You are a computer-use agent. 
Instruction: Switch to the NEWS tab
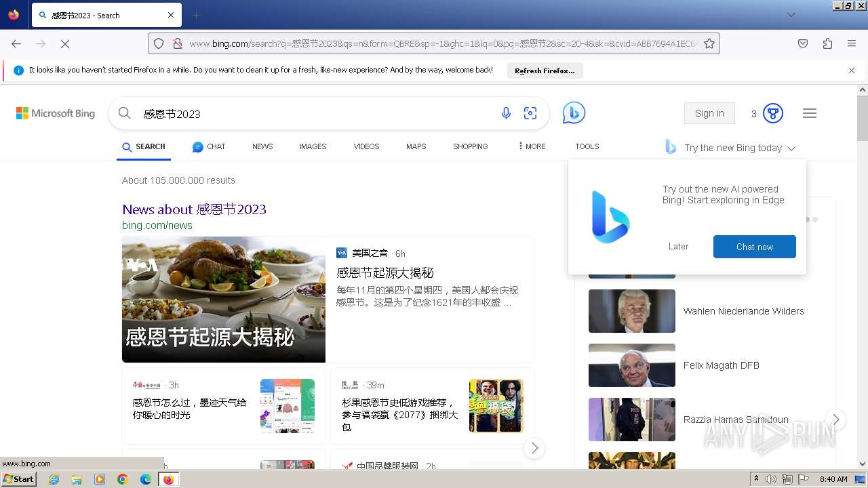[262, 146]
